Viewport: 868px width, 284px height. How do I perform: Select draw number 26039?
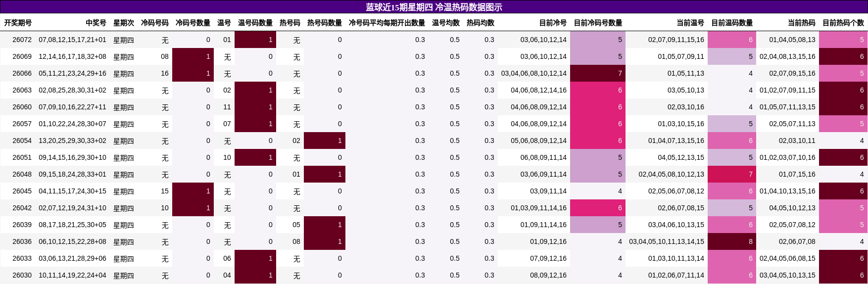click(x=22, y=225)
